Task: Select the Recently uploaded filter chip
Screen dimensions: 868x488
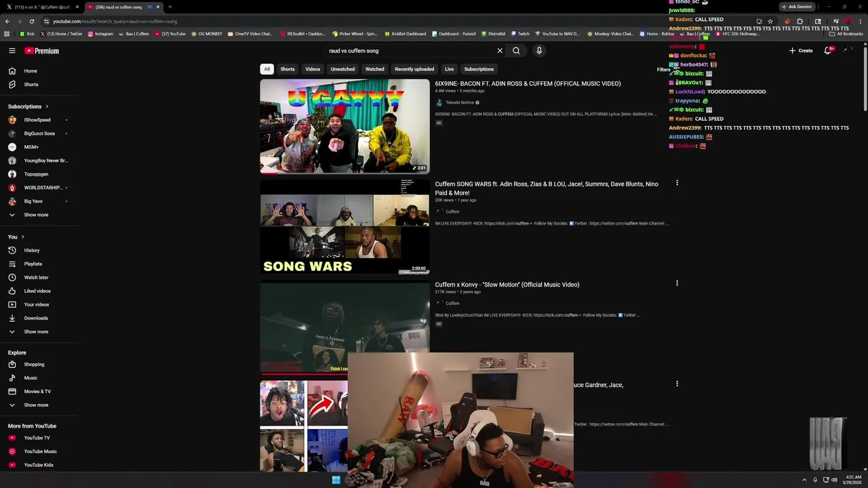Action: tap(414, 69)
